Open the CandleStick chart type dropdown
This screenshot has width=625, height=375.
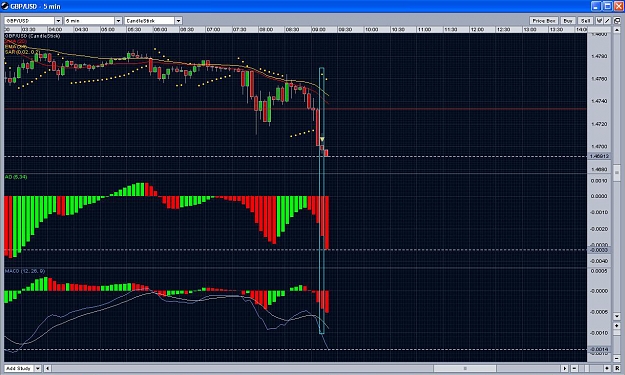pos(179,21)
